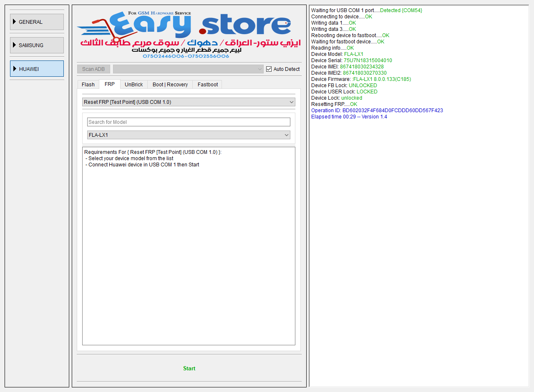The width and height of the screenshot is (534, 392).
Task: Click the Scan ADB button
Action: pyautogui.click(x=93, y=69)
